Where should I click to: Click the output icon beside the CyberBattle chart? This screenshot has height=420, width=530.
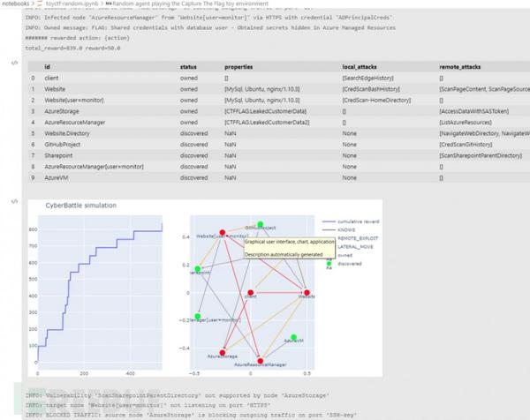pos(14,202)
